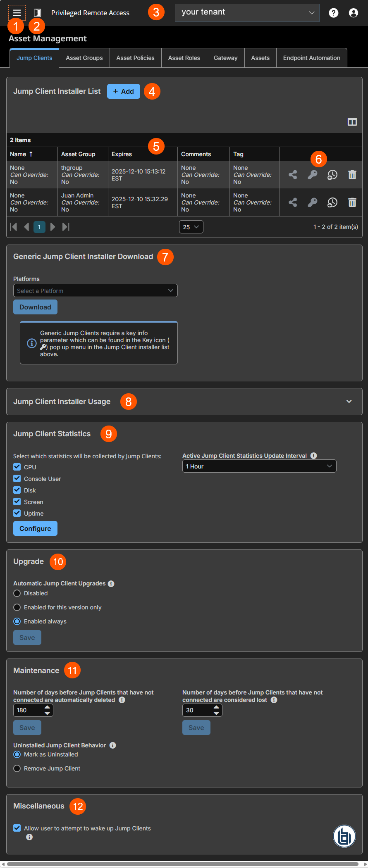368x868 pixels.
Task: Click Save in the Upgrade section
Action: 27,637
